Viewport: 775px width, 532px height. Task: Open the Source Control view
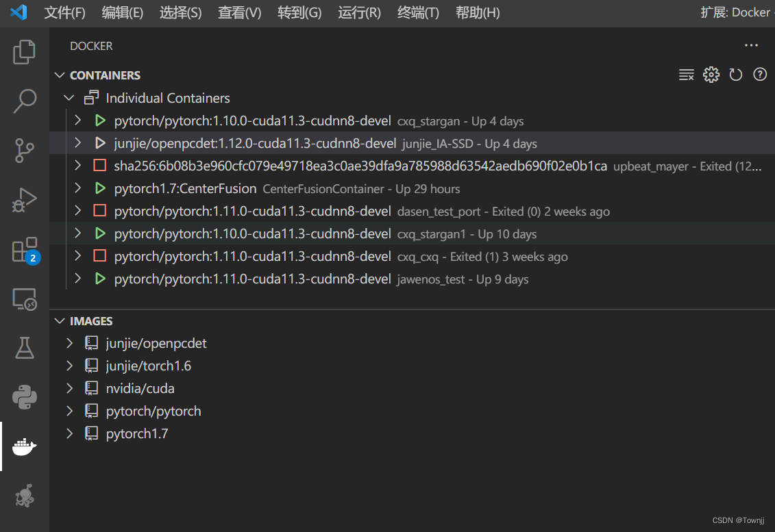[x=24, y=150]
